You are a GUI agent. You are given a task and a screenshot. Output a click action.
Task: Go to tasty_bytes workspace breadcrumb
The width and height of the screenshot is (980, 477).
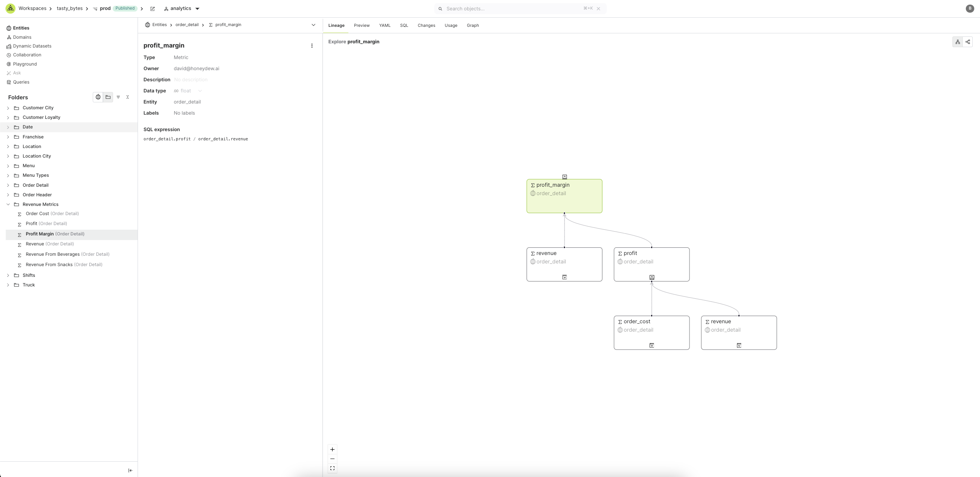point(69,8)
